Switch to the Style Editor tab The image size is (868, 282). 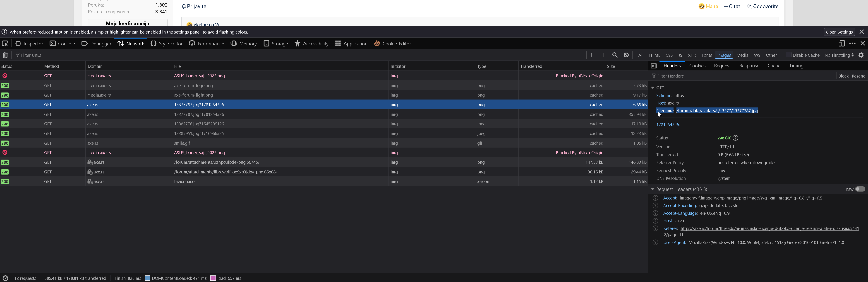[x=166, y=44]
